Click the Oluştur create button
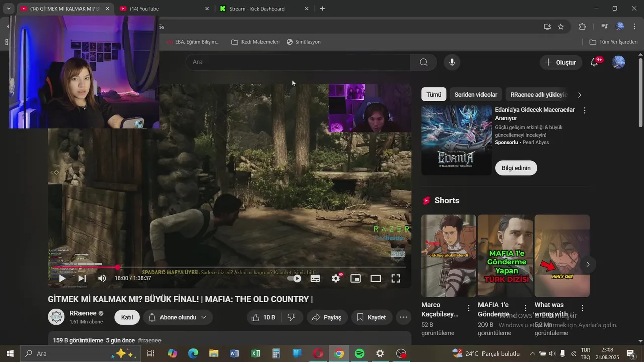Image resolution: width=644 pixels, height=362 pixels. (x=561, y=62)
